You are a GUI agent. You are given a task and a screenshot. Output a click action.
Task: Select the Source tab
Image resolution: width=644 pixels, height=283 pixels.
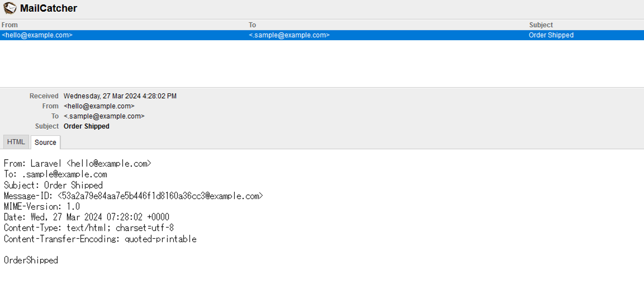click(45, 142)
